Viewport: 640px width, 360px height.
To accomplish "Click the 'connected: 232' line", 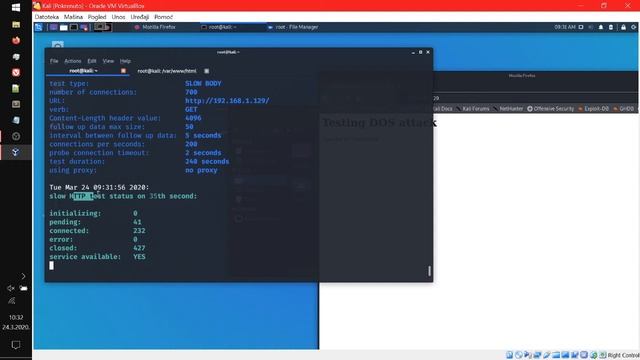I will click(x=97, y=231).
